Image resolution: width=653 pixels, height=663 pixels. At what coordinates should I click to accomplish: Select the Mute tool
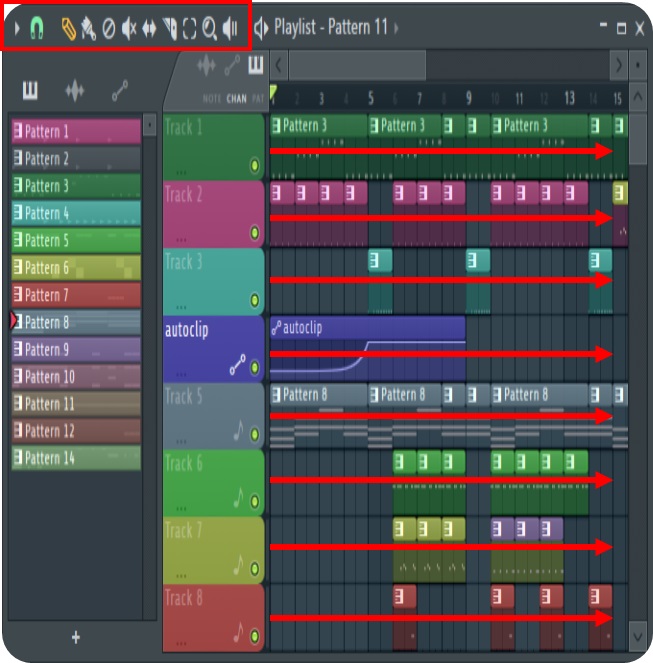coord(129,29)
